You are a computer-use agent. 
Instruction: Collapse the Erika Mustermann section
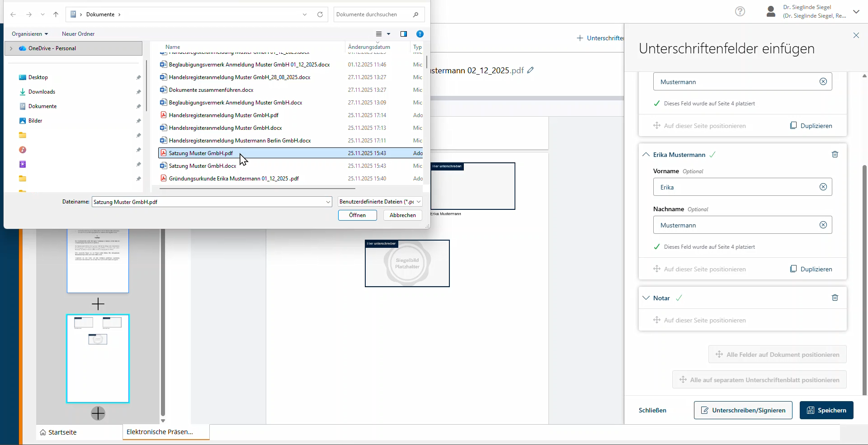click(646, 155)
